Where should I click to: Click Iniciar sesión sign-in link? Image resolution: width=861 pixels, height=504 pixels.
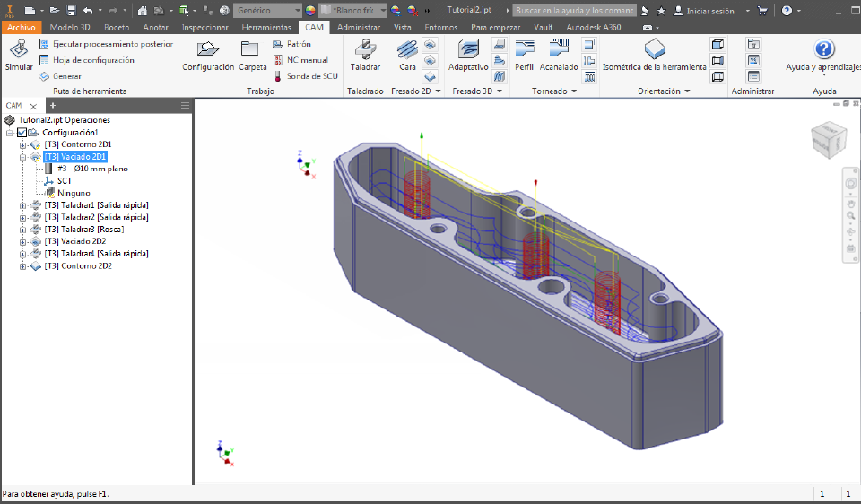[704, 11]
